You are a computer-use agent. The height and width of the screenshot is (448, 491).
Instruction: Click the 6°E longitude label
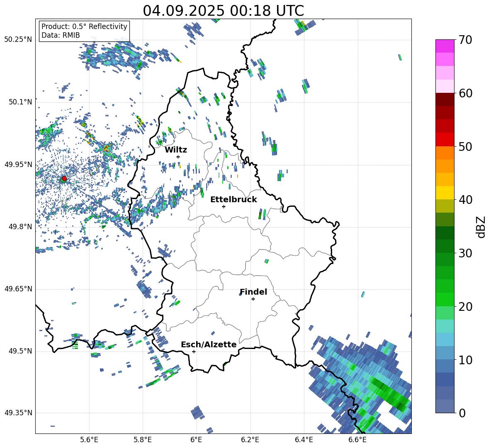pos(196,440)
